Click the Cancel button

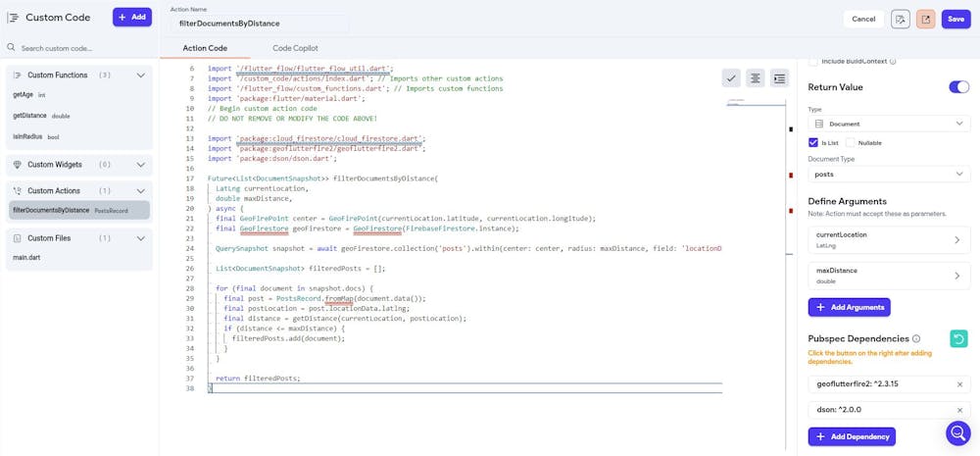tap(863, 19)
